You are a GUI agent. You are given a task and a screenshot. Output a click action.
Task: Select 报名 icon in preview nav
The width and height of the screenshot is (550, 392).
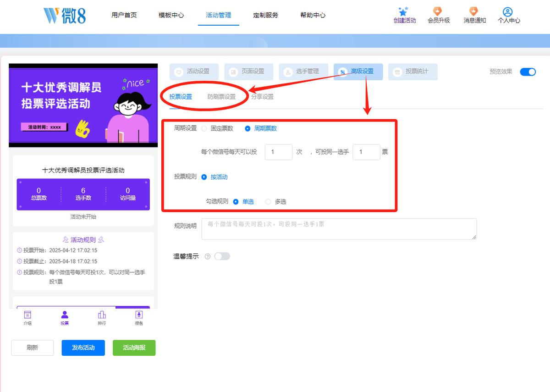(139, 315)
